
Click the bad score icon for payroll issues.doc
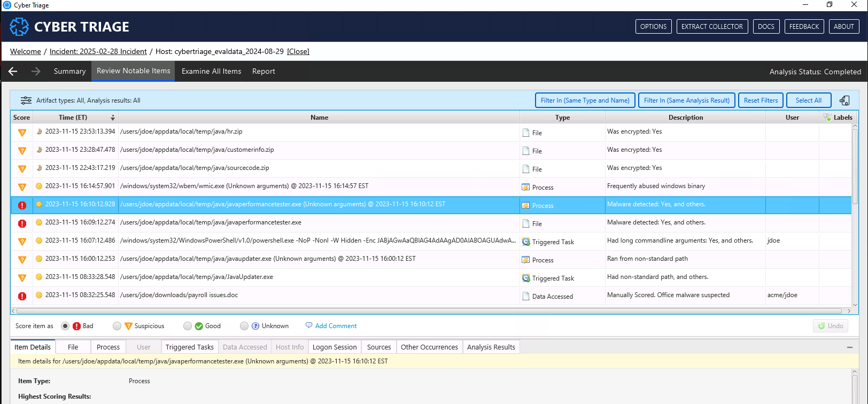(x=22, y=296)
